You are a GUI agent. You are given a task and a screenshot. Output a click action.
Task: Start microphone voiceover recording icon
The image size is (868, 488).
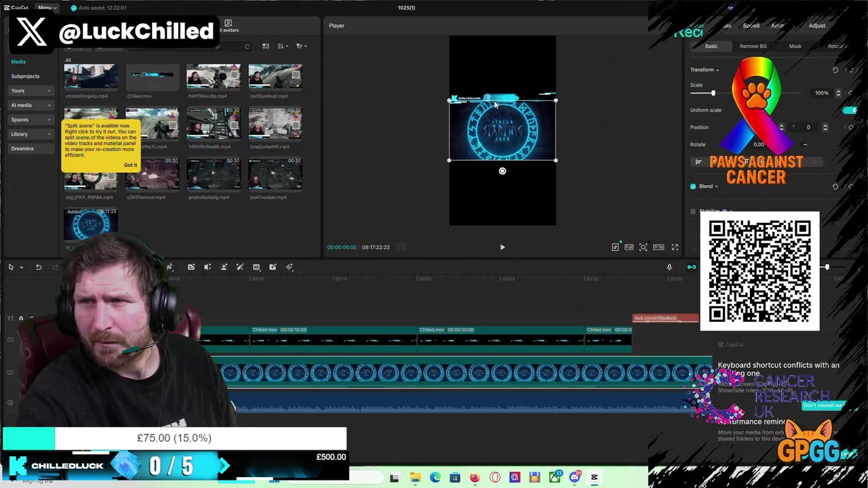(x=669, y=267)
